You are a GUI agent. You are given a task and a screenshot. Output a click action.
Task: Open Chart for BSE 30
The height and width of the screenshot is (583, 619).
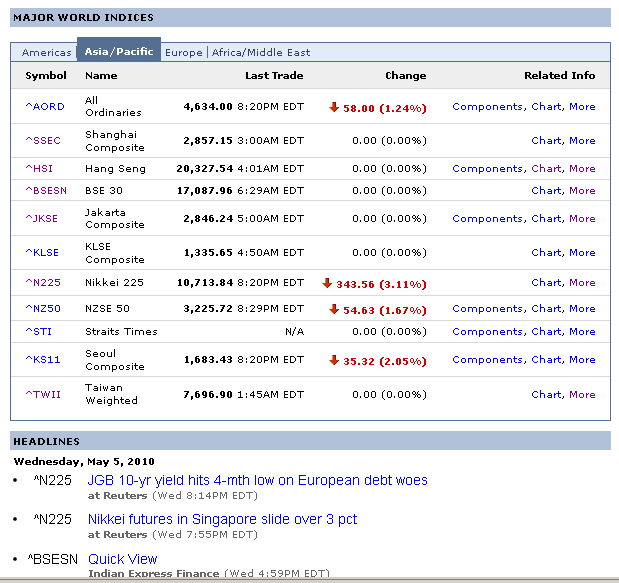coord(546,191)
